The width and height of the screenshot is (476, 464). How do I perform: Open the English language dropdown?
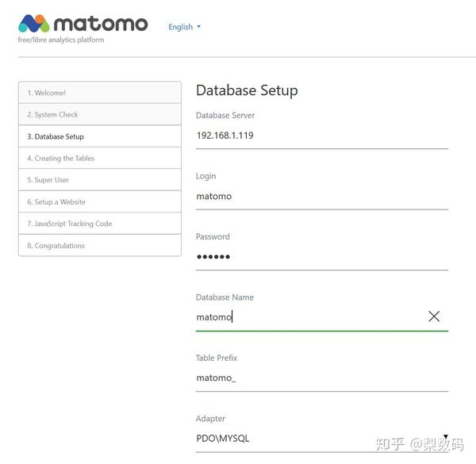pyautogui.click(x=184, y=27)
